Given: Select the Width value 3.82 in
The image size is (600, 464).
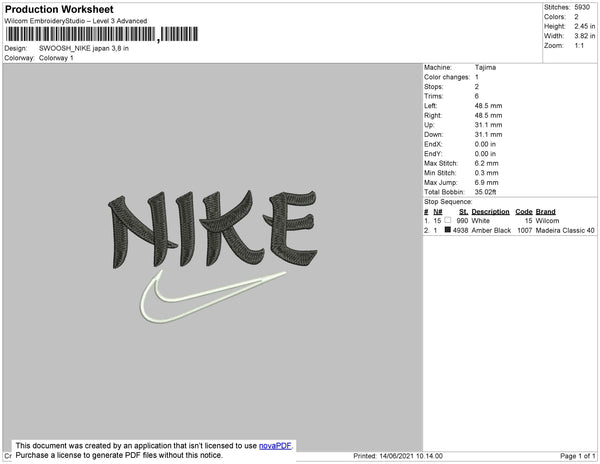Looking at the screenshot, I should [x=585, y=36].
